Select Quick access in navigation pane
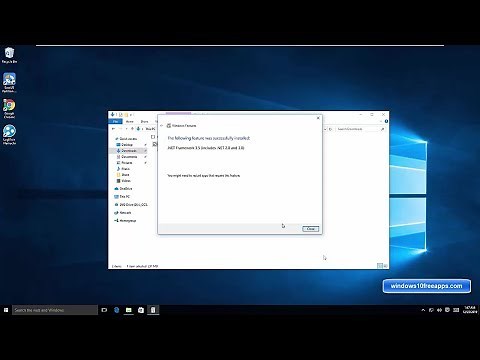 pos(126,139)
